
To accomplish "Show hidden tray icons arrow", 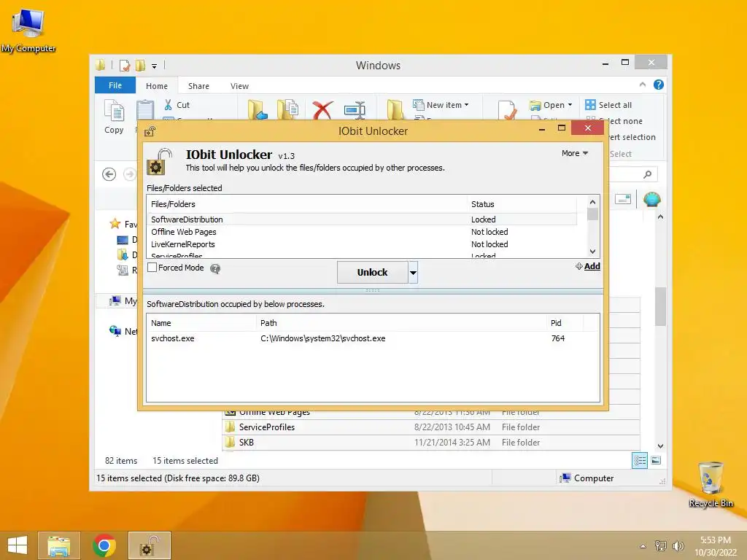I will (643, 546).
